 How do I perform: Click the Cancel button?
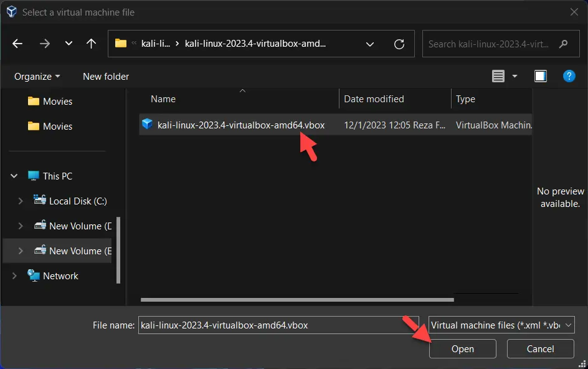pos(539,348)
